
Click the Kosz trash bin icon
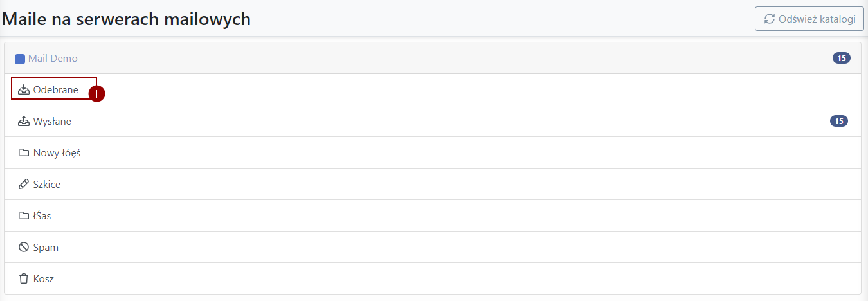24,279
